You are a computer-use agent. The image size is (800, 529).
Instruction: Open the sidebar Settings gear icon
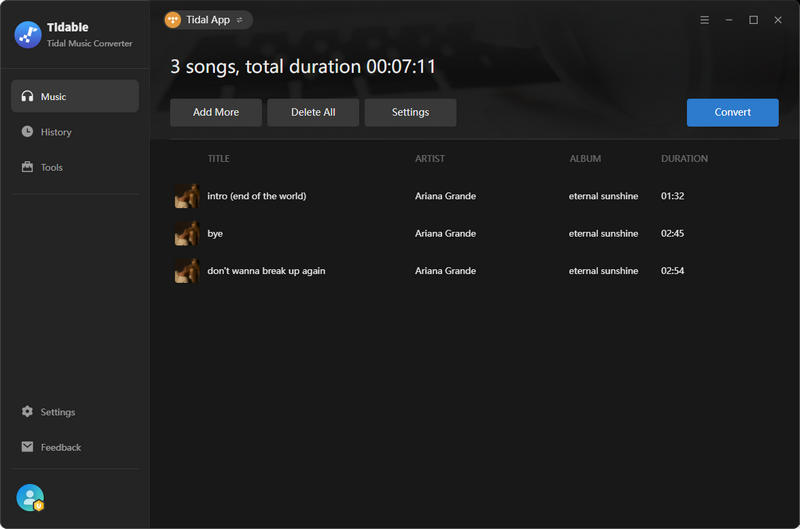tap(28, 411)
